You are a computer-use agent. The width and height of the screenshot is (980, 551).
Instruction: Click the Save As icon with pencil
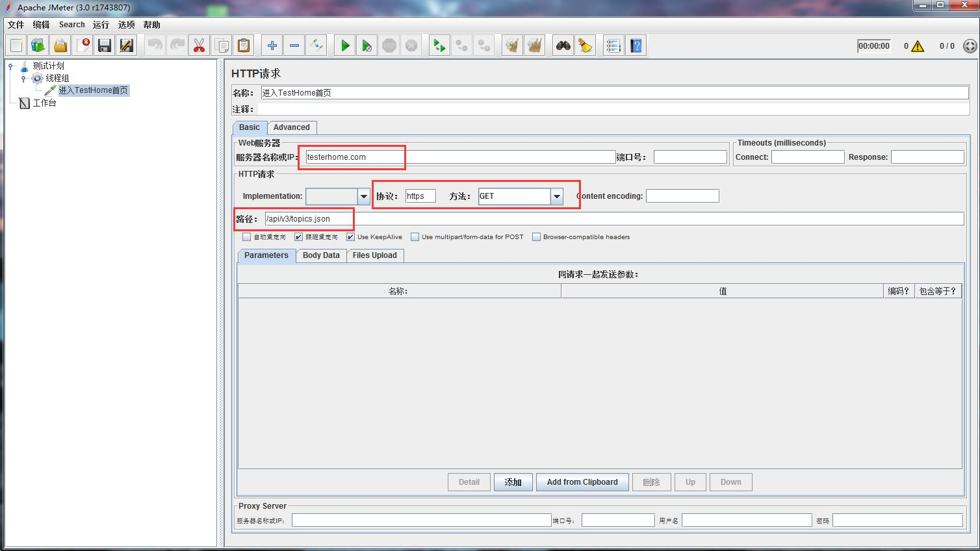tap(127, 45)
